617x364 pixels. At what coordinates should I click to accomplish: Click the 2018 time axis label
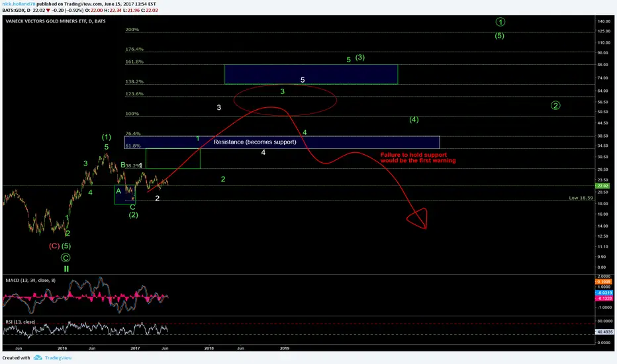click(209, 348)
